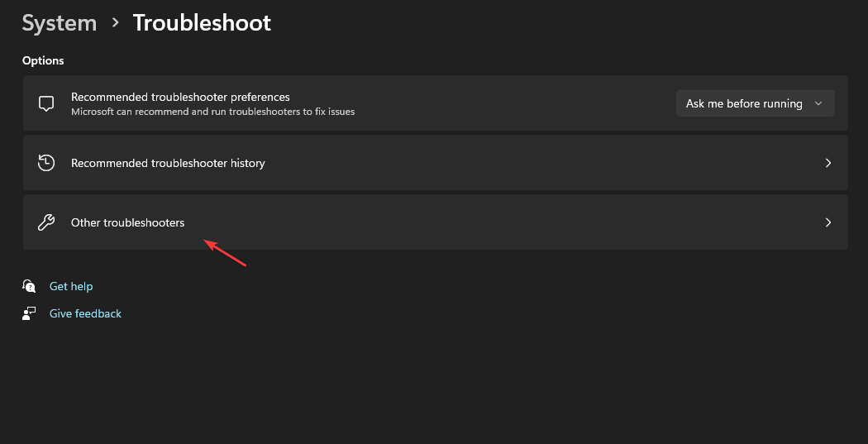Expand Recommended troubleshooter history via right chevron

(x=828, y=163)
